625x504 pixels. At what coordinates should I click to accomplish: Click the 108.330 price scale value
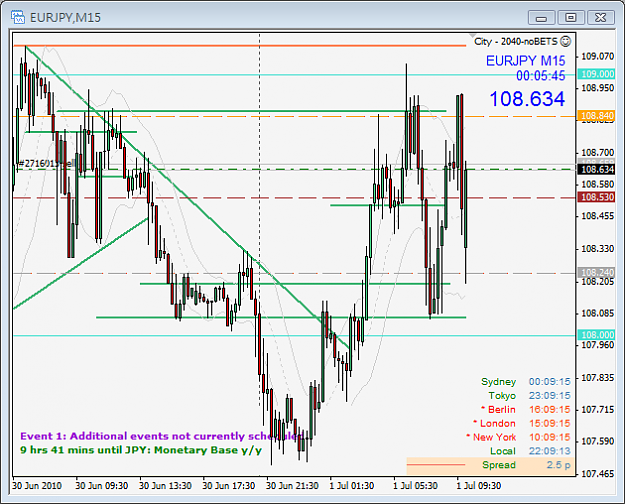(x=597, y=249)
